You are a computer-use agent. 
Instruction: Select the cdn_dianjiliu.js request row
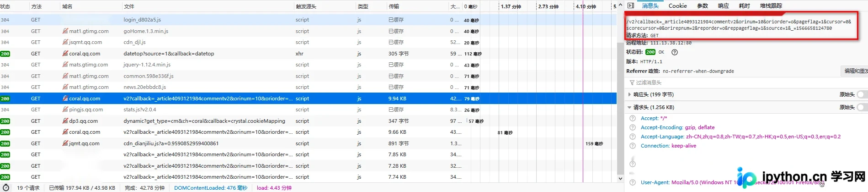coord(309,143)
